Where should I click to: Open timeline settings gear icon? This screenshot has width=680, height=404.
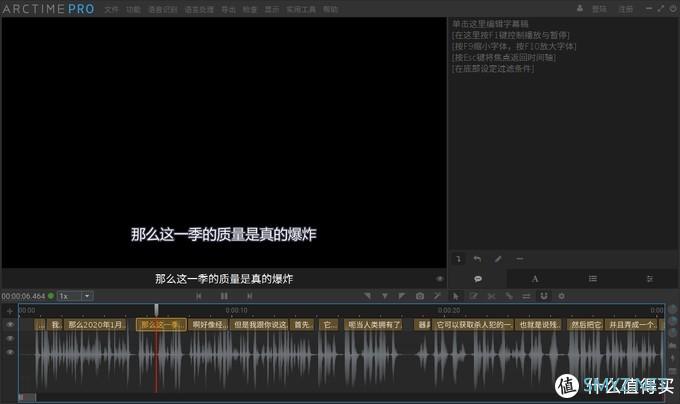(x=561, y=296)
